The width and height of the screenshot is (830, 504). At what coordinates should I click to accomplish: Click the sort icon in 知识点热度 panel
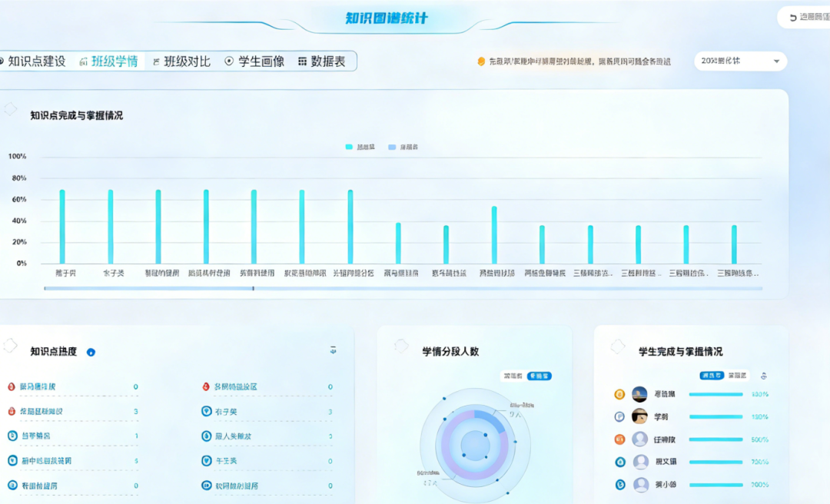333,350
